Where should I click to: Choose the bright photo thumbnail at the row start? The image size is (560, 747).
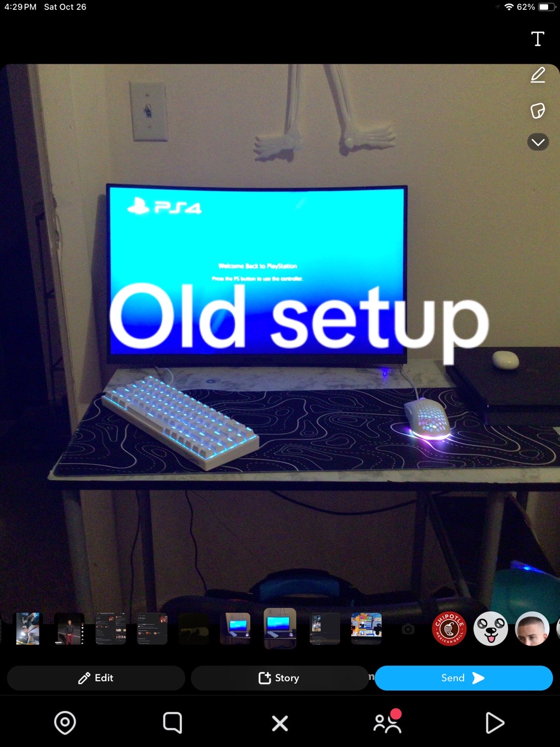pos(27,628)
